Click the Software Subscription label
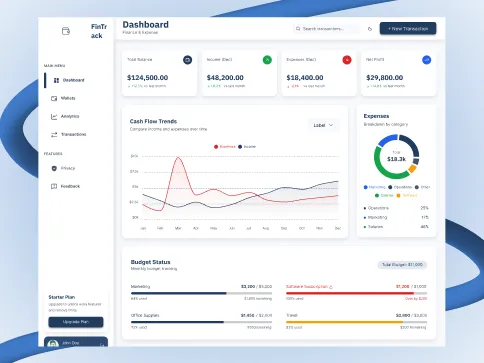The height and width of the screenshot is (363, 484). pyautogui.click(x=307, y=287)
